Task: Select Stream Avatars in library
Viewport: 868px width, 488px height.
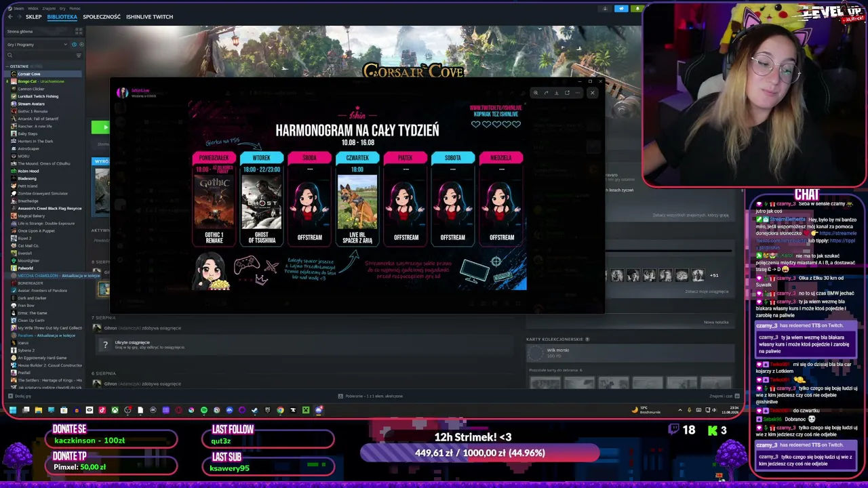Action: [43, 104]
